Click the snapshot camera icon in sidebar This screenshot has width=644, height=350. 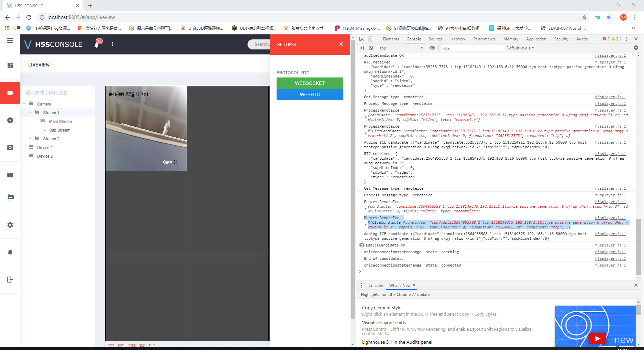click(10, 147)
